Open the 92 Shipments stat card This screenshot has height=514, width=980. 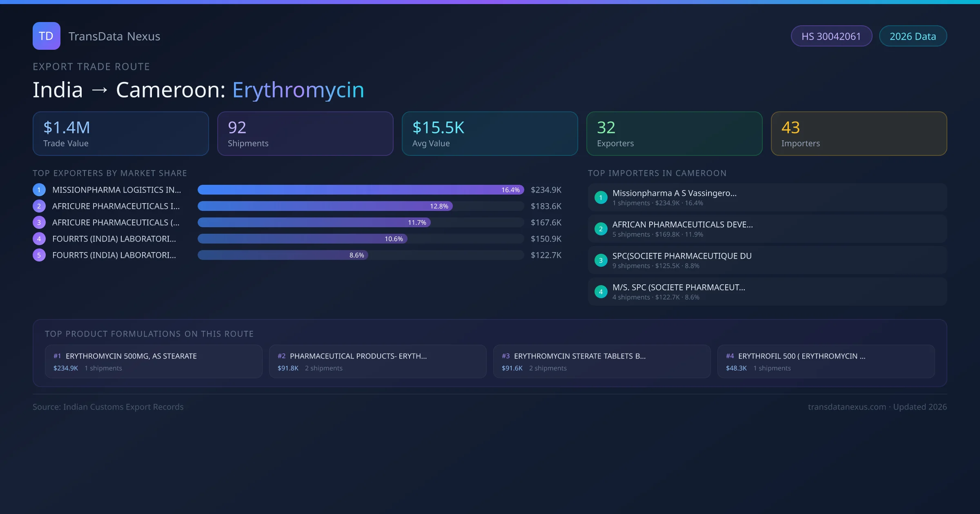pos(305,133)
